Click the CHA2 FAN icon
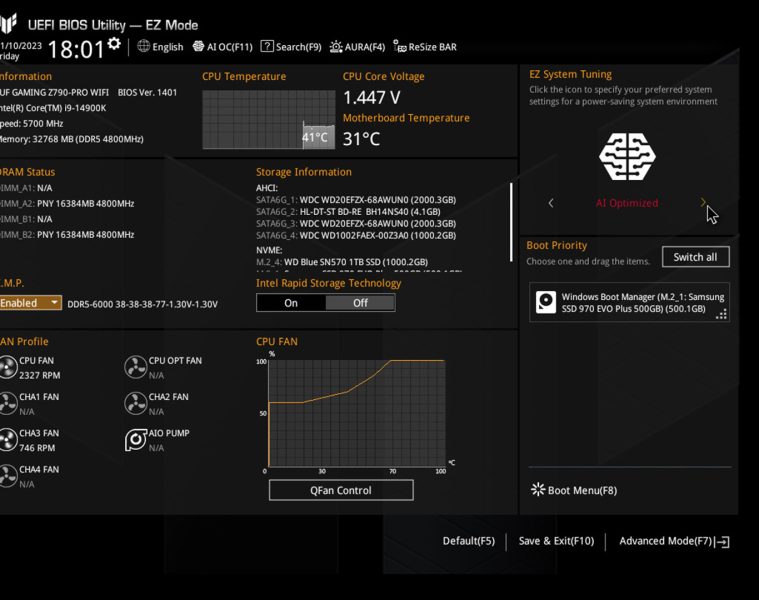The height and width of the screenshot is (600, 759). pos(136,404)
